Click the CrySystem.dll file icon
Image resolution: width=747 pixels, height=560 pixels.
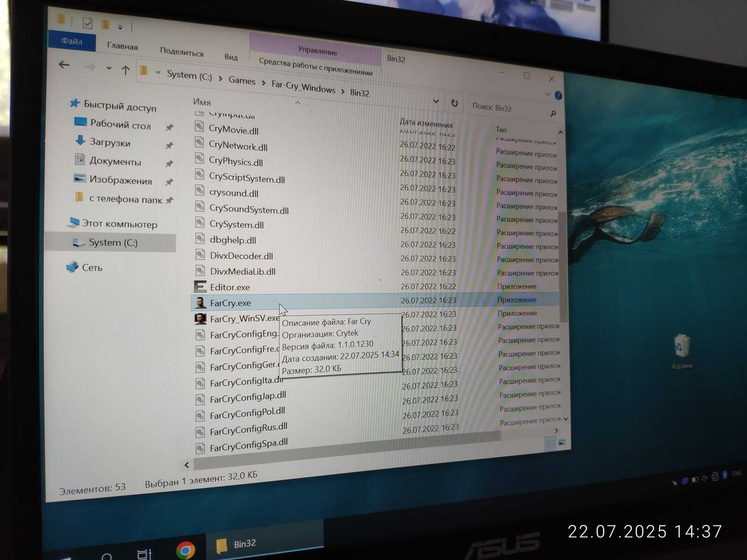pos(200,222)
